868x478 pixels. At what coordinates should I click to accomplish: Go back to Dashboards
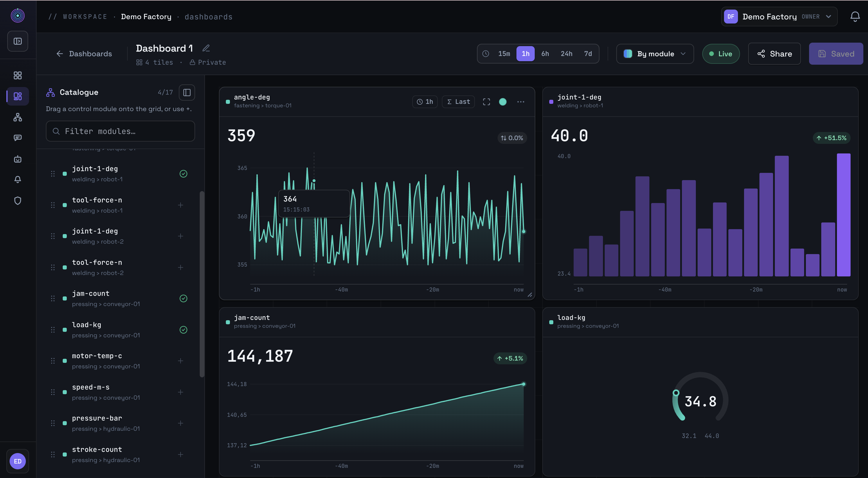tap(84, 54)
